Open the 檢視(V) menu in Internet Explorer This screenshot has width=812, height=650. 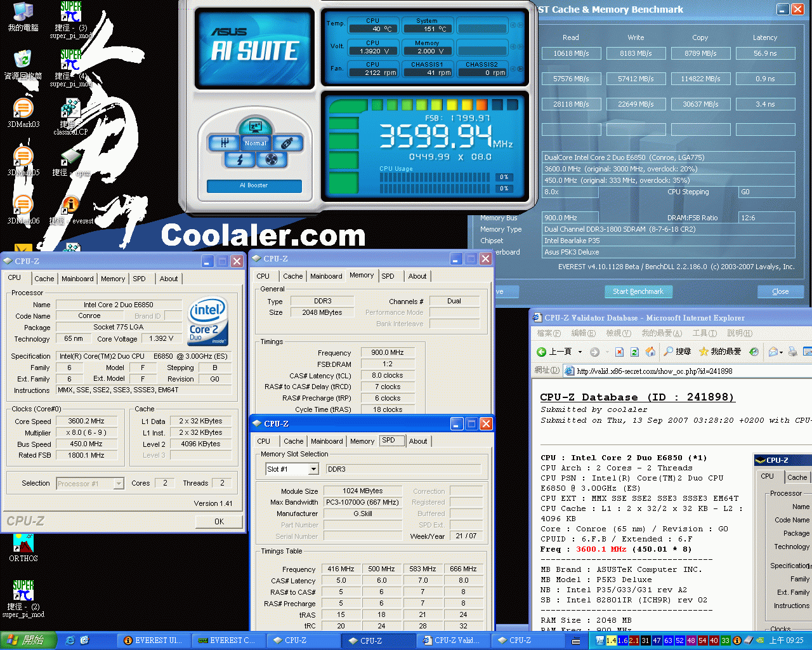pos(618,333)
